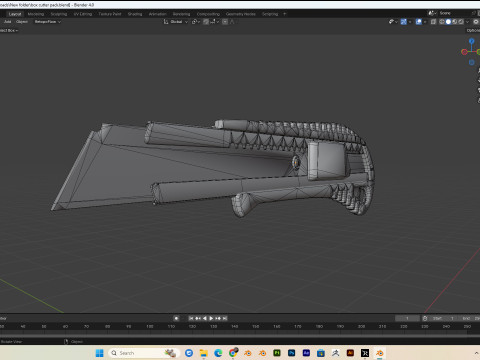Click the red X axis on gizmo

click(464, 52)
